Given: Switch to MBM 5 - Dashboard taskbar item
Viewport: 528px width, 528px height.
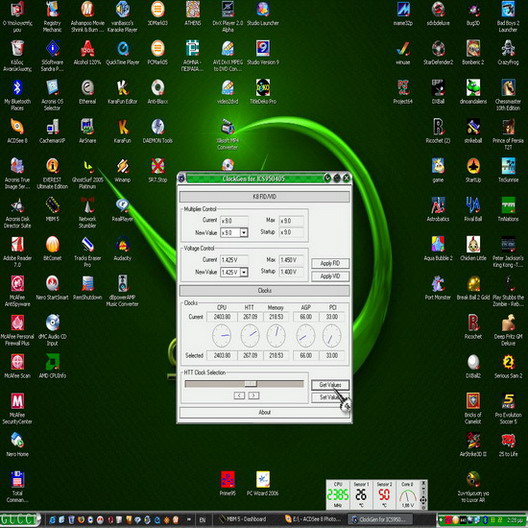Looking at the screenshot, I should pos(246,519).
